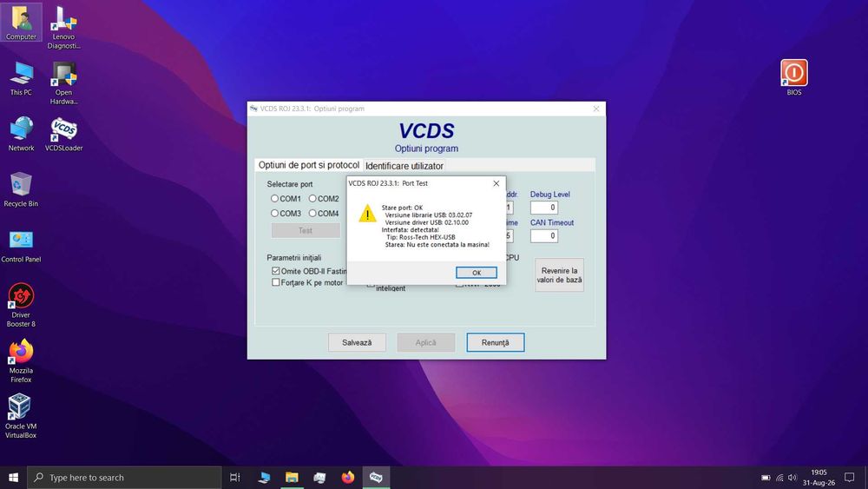Switch to the Identificare utilizator tab
This screenshot has width=868, height=489.
click(x=404, y=166)
